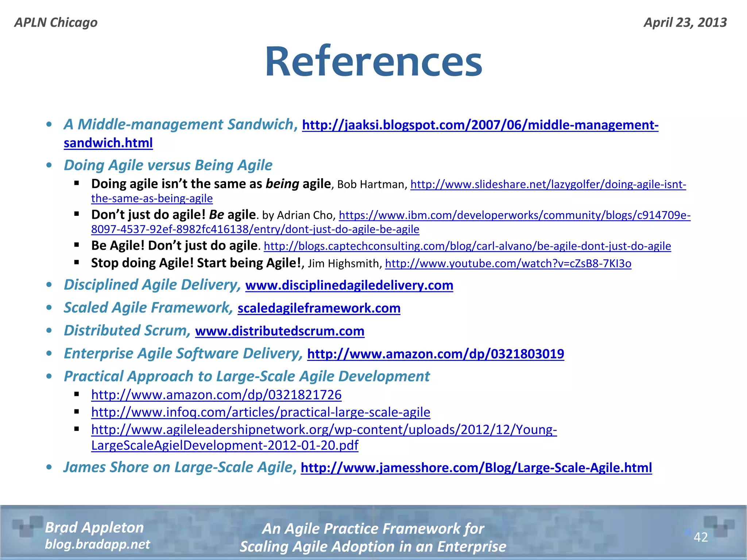This screenshot has width=747, height=560.
Task: Open the www.distributedscrum.com link
Action: click(x=280, y=331)
